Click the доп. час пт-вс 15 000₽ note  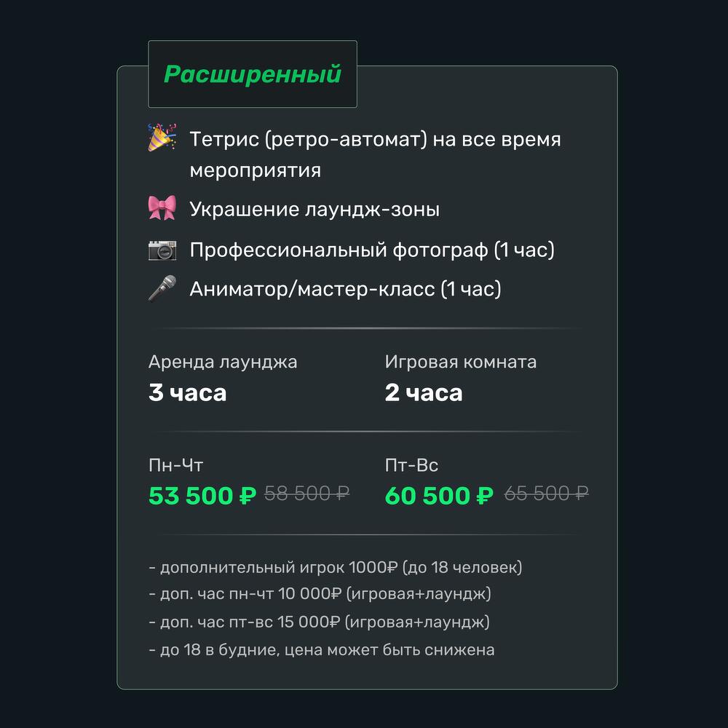pyautogui.click(x=319, y=622)
